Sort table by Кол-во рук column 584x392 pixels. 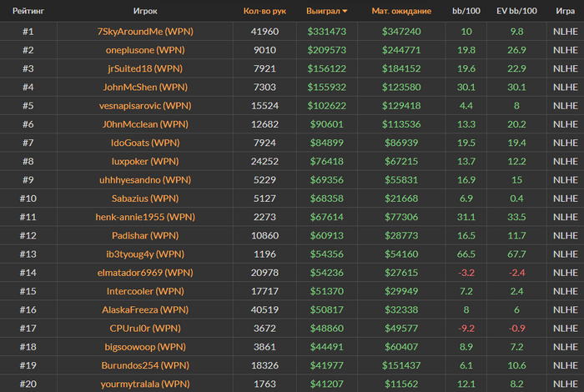(x=264, y=11)
